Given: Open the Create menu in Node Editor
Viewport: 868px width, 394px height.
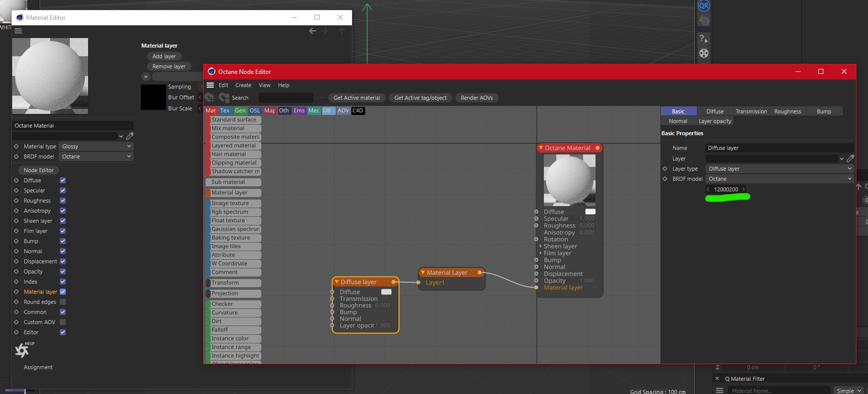Looking at the screenshot, I should point(244,85).
